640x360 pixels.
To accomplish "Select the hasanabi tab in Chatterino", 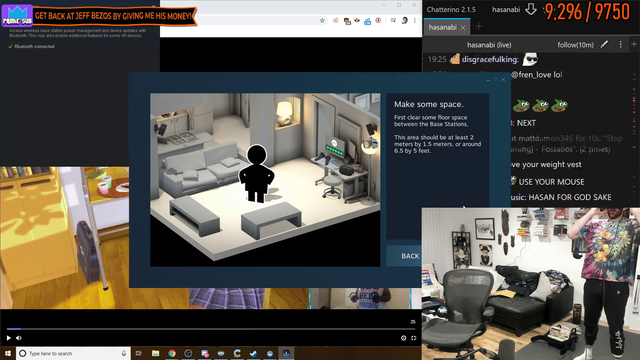I will 442,27.
